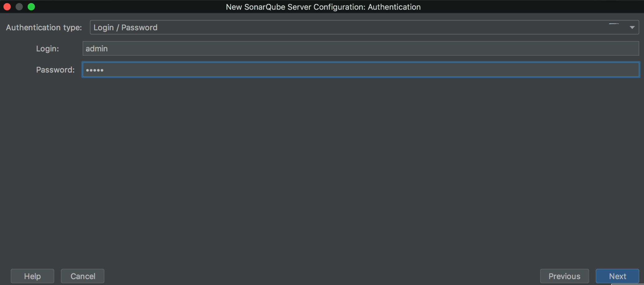Click the yellow minimize button
The height and width of the screenshot is (285, 644).
pos(19,6)
